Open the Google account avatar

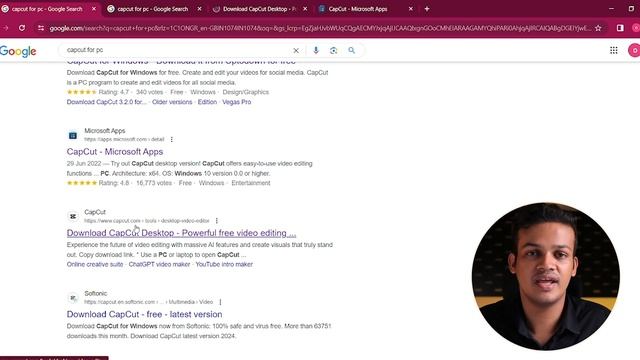point(634,50)
